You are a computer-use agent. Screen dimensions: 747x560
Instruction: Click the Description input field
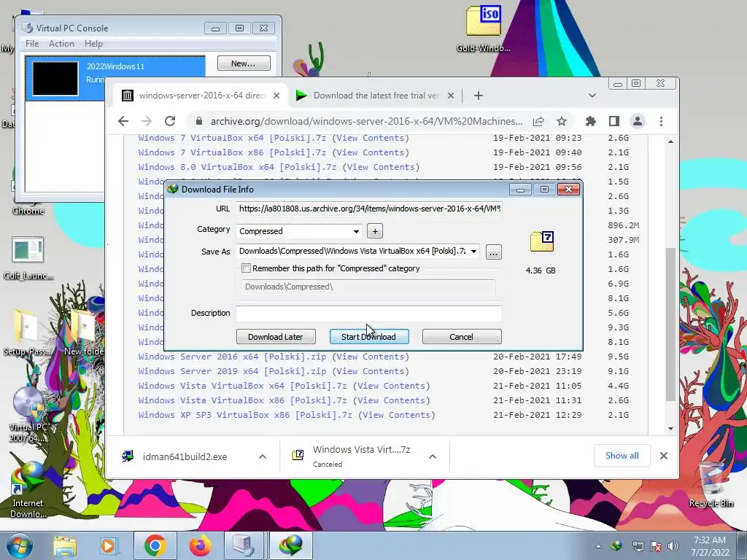(369, 314)
